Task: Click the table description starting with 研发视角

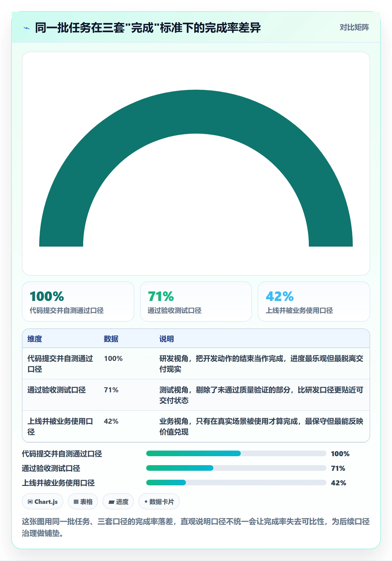Action: coord(261,364)
